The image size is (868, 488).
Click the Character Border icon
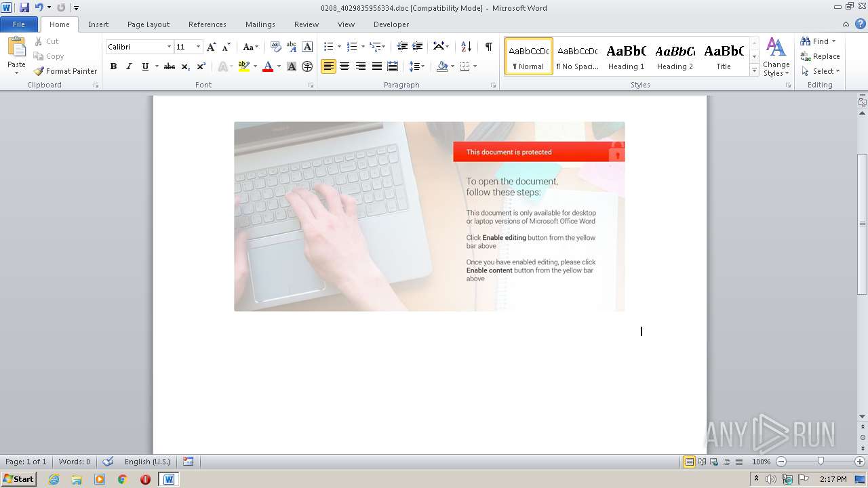(x=307, y=47)
